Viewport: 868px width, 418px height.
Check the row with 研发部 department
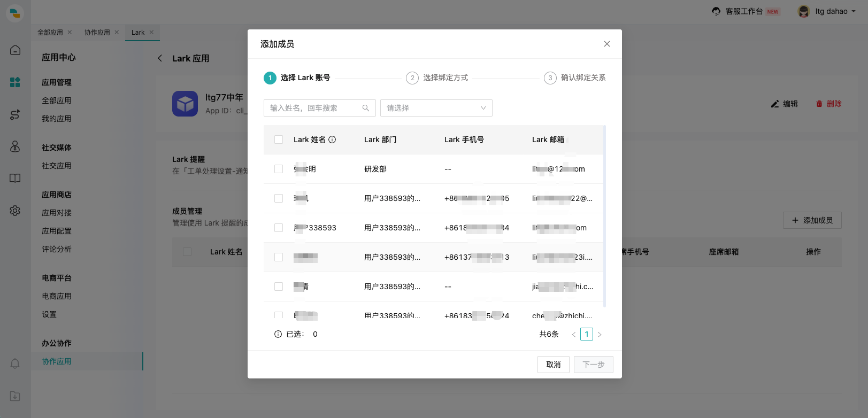(x=279, y=169)
